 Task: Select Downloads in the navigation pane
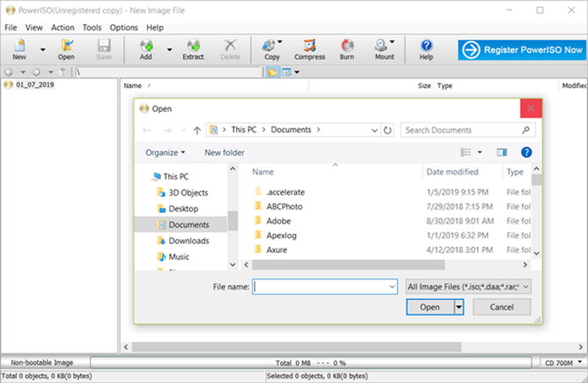[188, 241]
